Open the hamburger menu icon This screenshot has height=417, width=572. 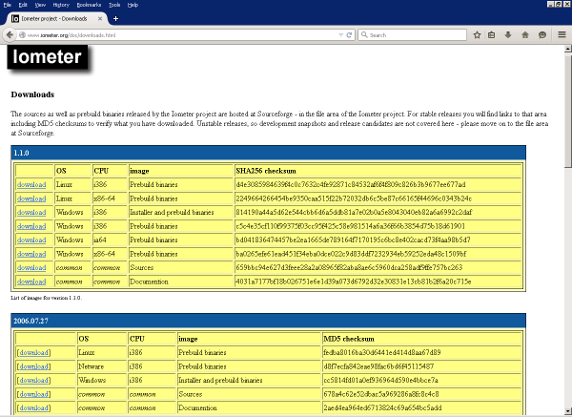(x=562, y=35)
